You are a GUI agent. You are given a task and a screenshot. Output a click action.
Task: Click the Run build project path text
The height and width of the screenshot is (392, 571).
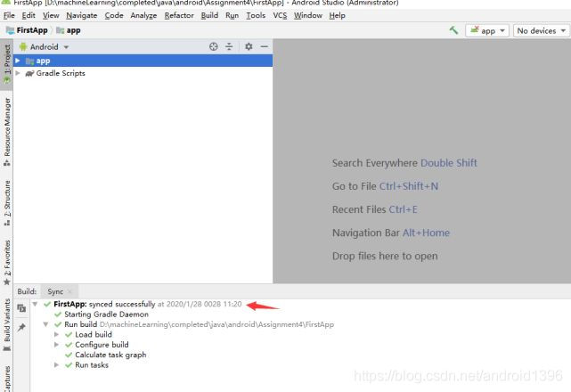(x=216, y=324)
